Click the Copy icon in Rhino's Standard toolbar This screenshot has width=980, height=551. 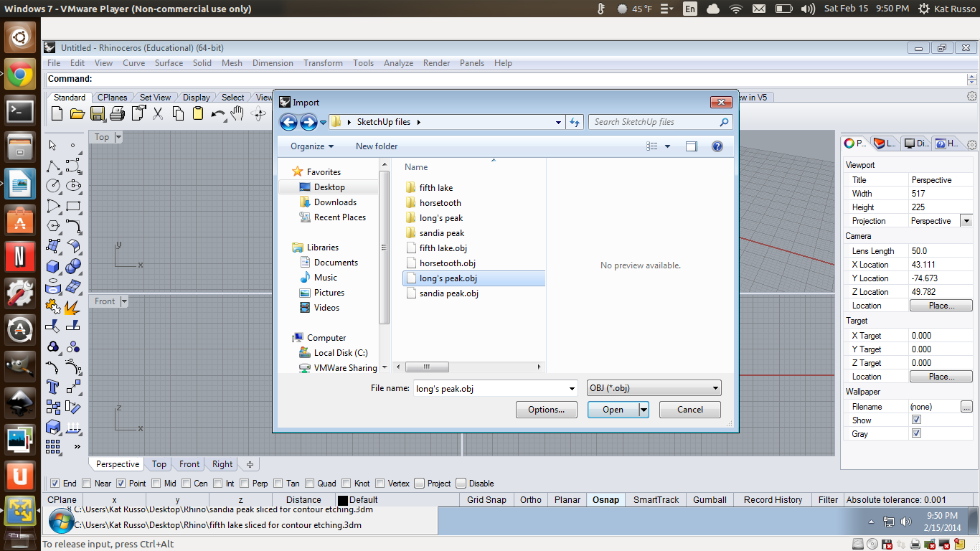(x=178, y=113)
